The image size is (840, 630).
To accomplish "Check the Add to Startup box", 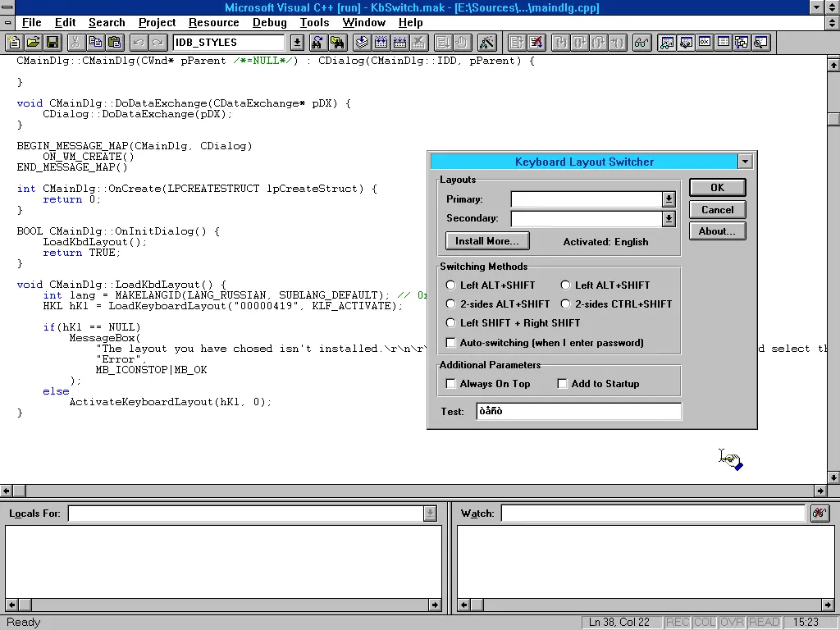I will (562, 384).
